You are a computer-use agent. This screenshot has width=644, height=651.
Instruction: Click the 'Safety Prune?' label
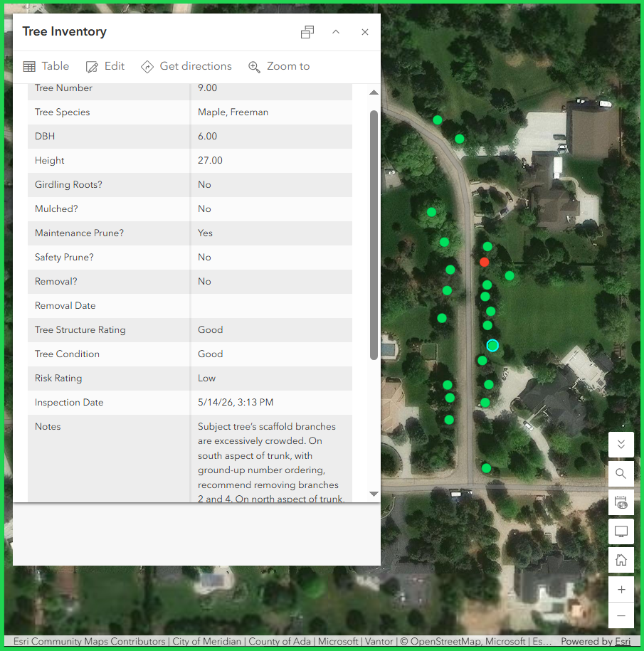coord(64,258)
